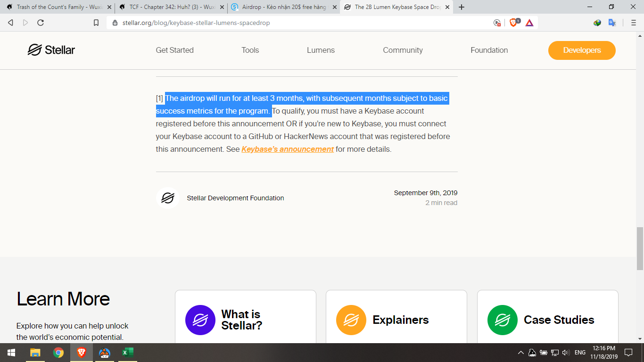644x362 pixels.
Task: Click the volume icon in system tray
Action: (566, 353)
